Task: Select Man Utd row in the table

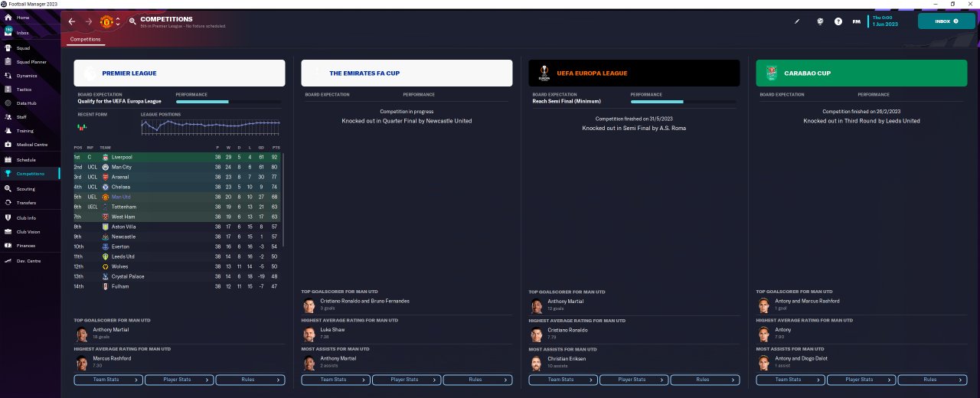Action: 178,197
